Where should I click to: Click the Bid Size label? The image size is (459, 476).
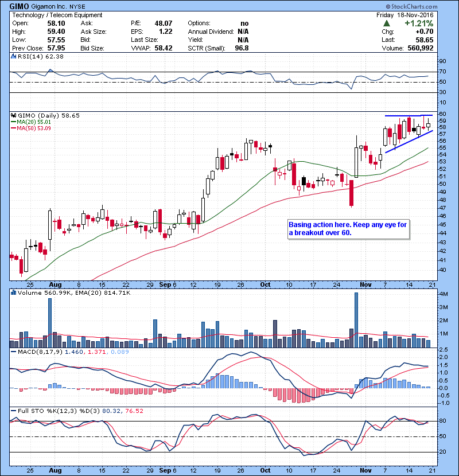[92, 48]
